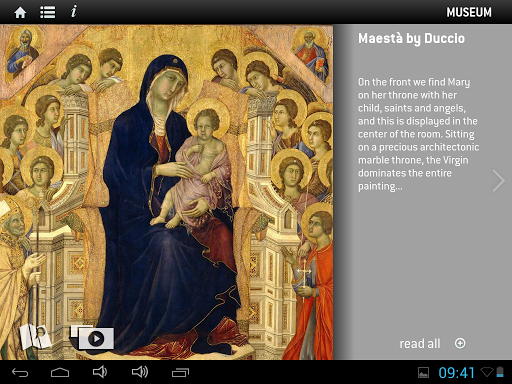Select the Maestà by Duccio title
512x384 pixels.
click(411, 39)
